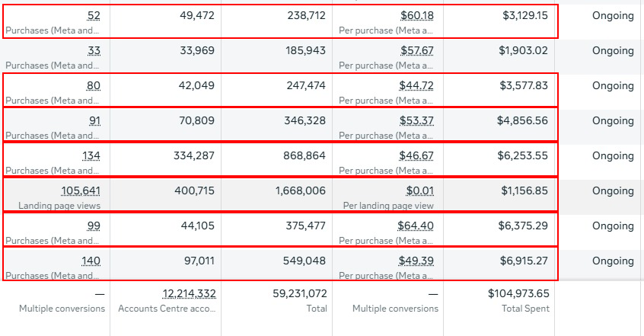Open the 140 purchases result link
Viewport: 644px width, 336px height.
tap(91, 261)
